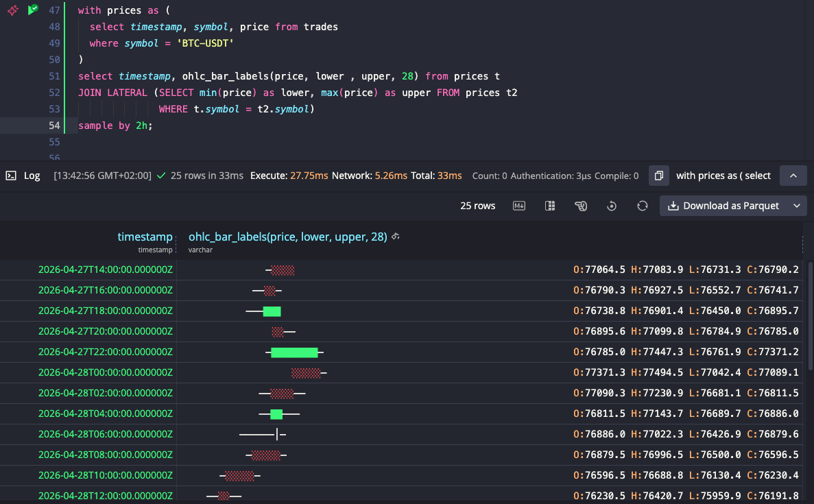Place cursor on line 54 sample by 2h

pyautogui.click(x=115, y=125)
